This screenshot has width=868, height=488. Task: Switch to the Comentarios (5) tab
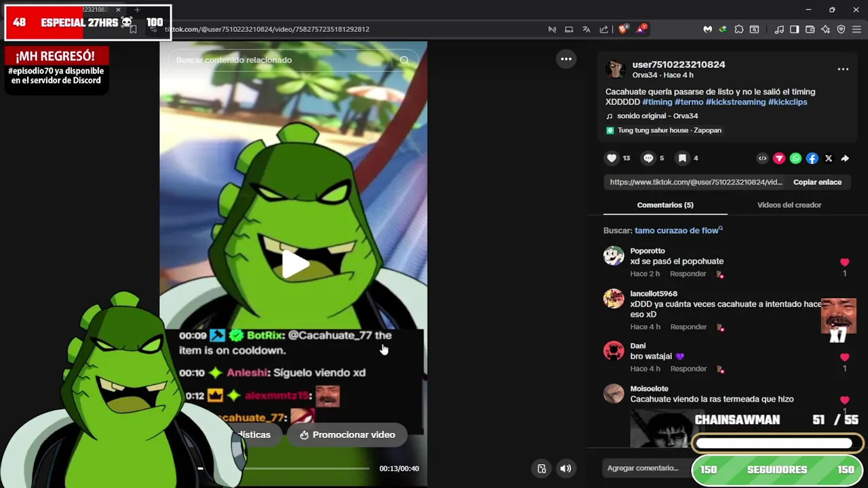click(x=665, y=205)
